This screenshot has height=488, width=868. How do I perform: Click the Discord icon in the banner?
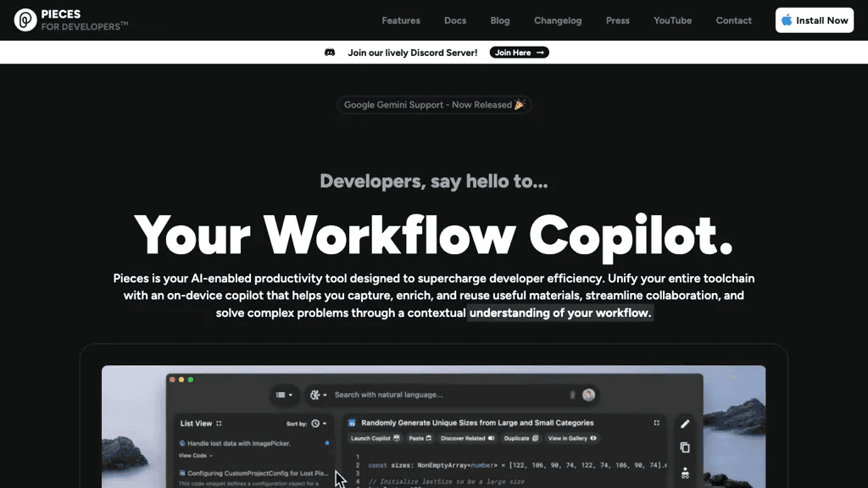(330, 53)
